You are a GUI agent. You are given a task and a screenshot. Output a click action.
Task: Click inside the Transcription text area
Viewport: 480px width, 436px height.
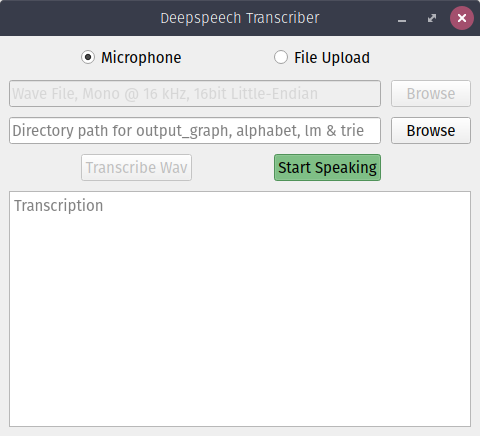coord(240,309)
